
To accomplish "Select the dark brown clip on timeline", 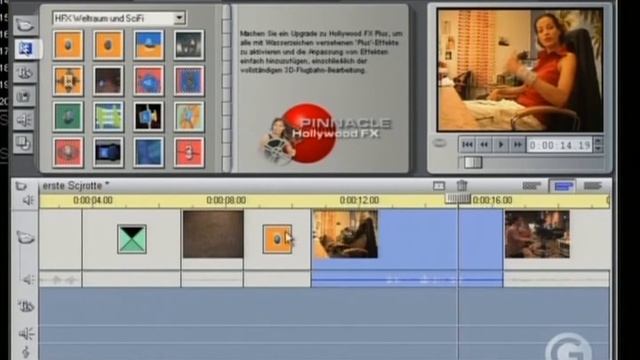I will click(213, 234).
